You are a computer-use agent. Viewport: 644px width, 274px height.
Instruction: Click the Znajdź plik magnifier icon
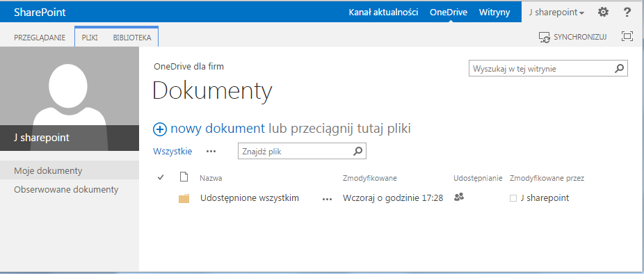pyautogui.click(x=357, y=151)
